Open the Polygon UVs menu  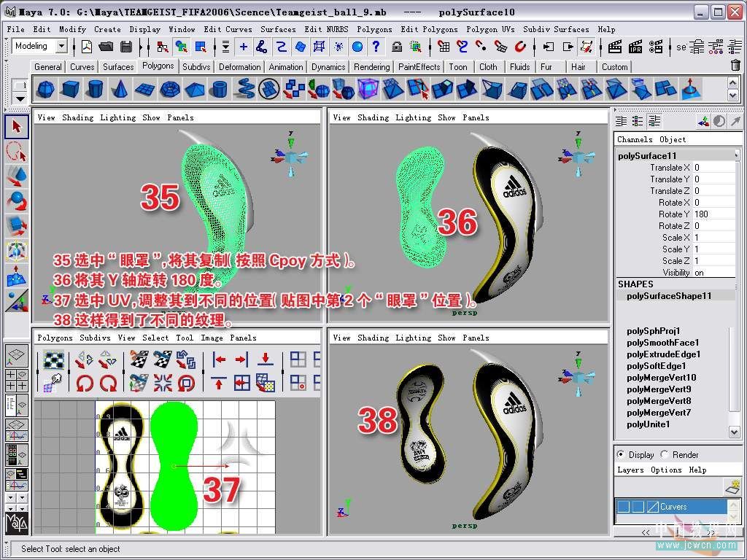[x=490, y=29]
